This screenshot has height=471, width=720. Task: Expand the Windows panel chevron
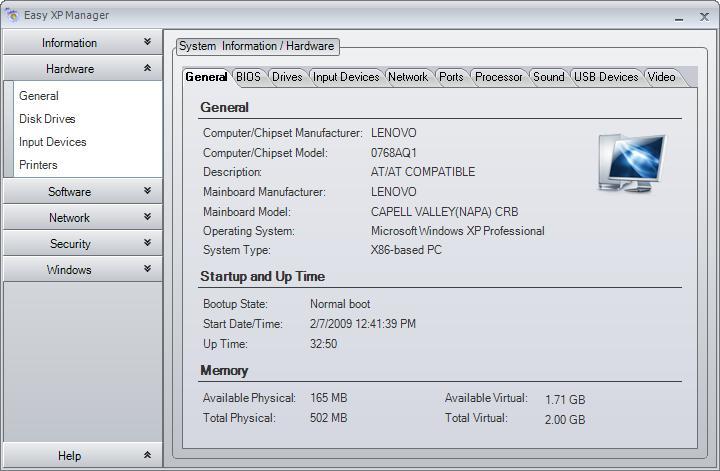point(147,269)
